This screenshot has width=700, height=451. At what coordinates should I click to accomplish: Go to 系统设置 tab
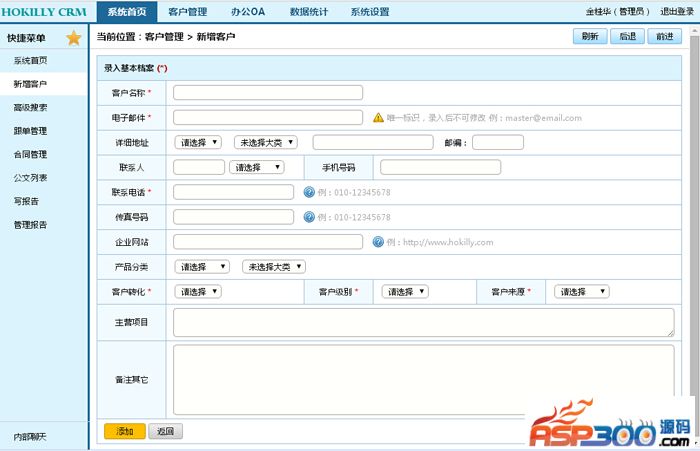(x=370, y=12)
